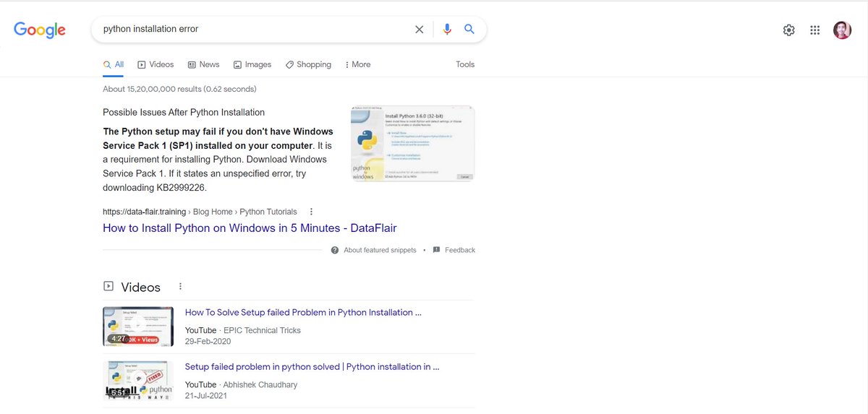This screenshot has width=868, height=414.
Task: Open About featured snippets link
Action: 380,250
